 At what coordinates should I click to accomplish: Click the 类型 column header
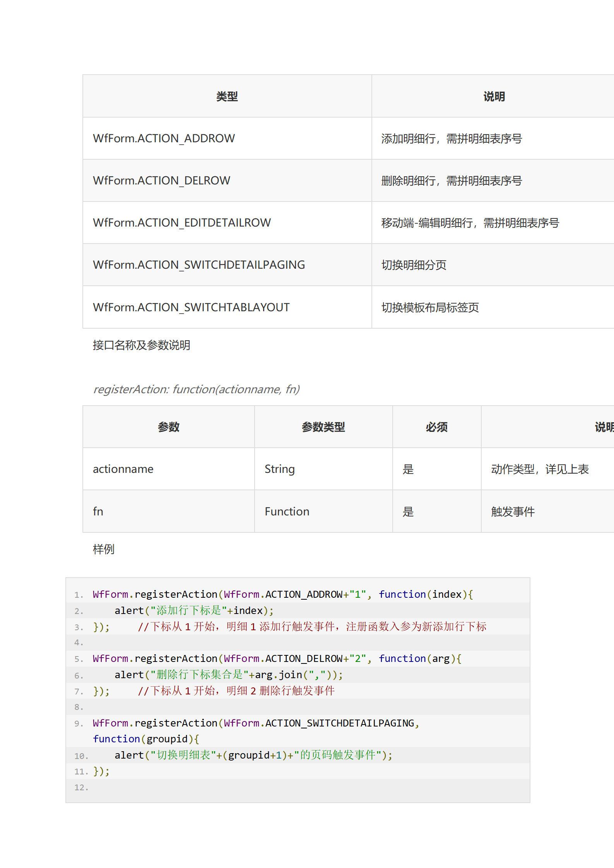(227, 96)
